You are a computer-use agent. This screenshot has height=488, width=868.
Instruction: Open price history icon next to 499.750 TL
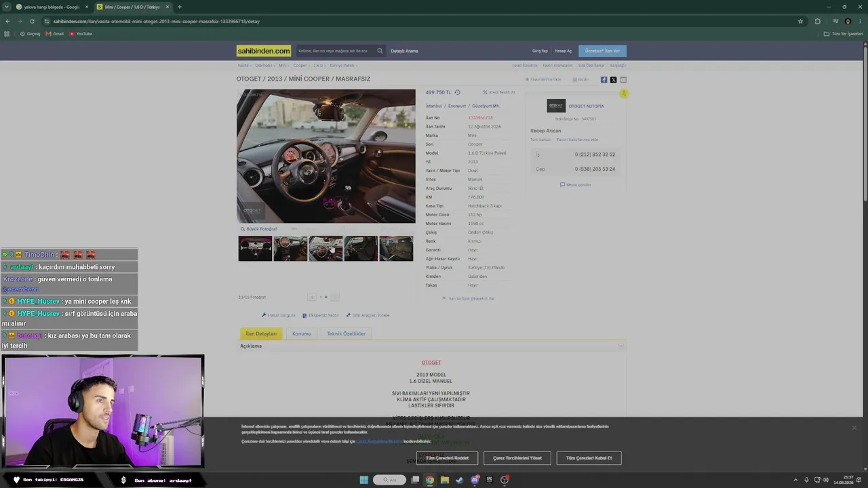[457, 92]
